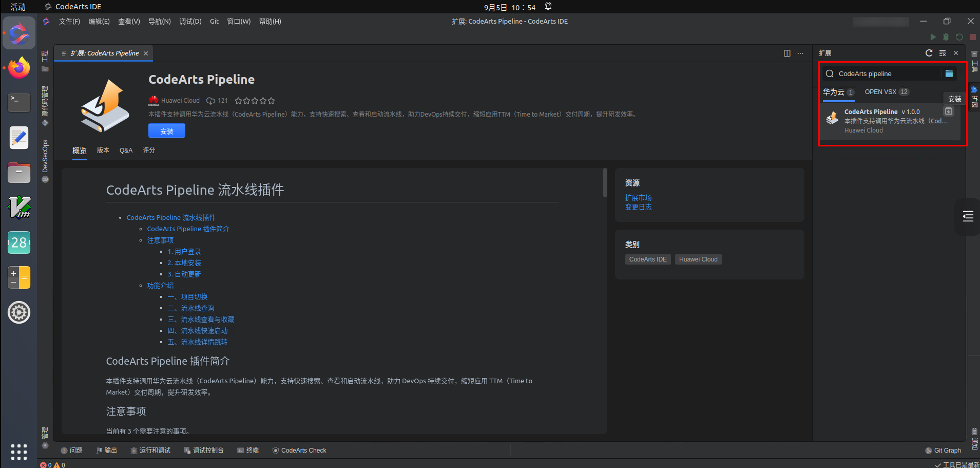
Task: Click the Huawei Cloud publisher name
Action: [x=180, y=101]
